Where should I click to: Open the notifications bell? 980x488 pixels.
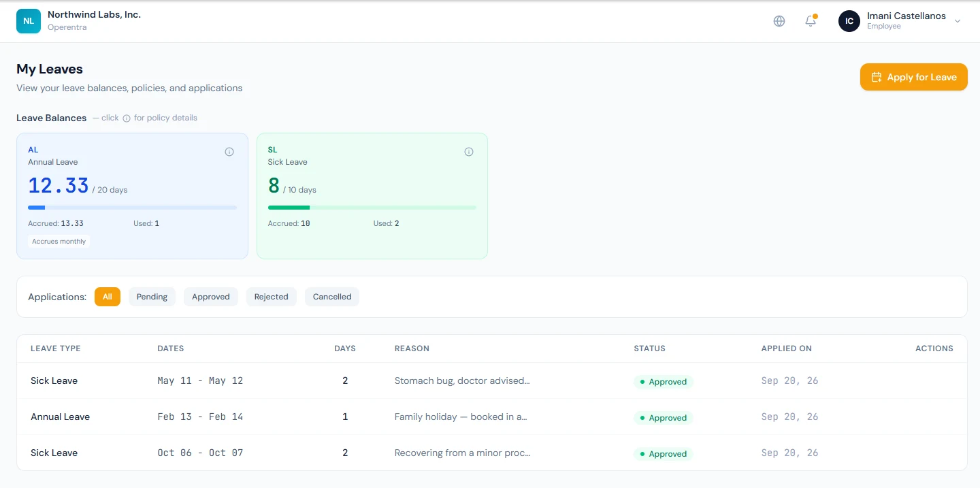811,21
